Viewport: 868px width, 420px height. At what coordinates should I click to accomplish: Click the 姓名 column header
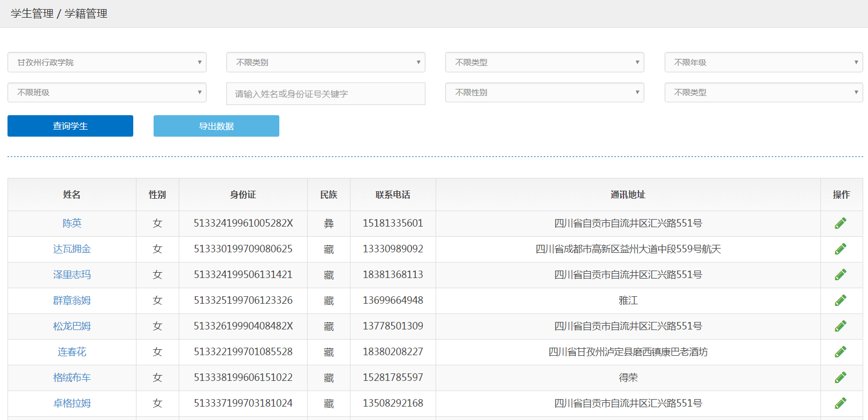click(x=72, y=194)
